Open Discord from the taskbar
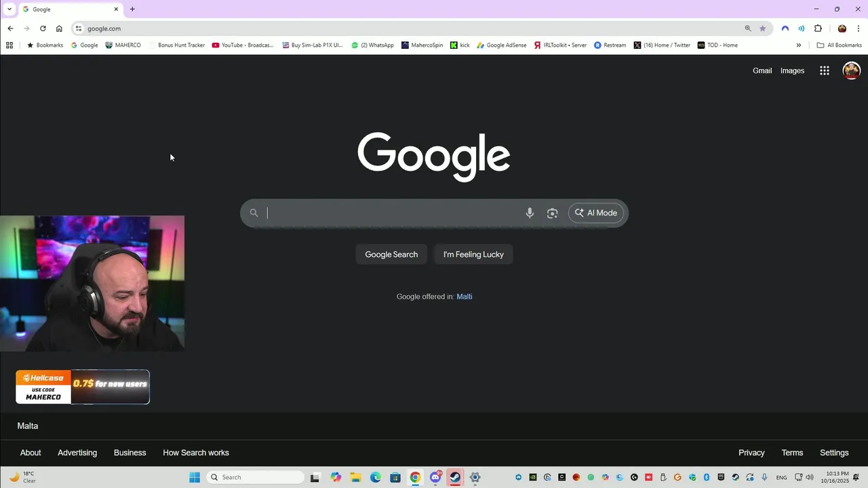868x488 pixels. (x=435, y=477)
